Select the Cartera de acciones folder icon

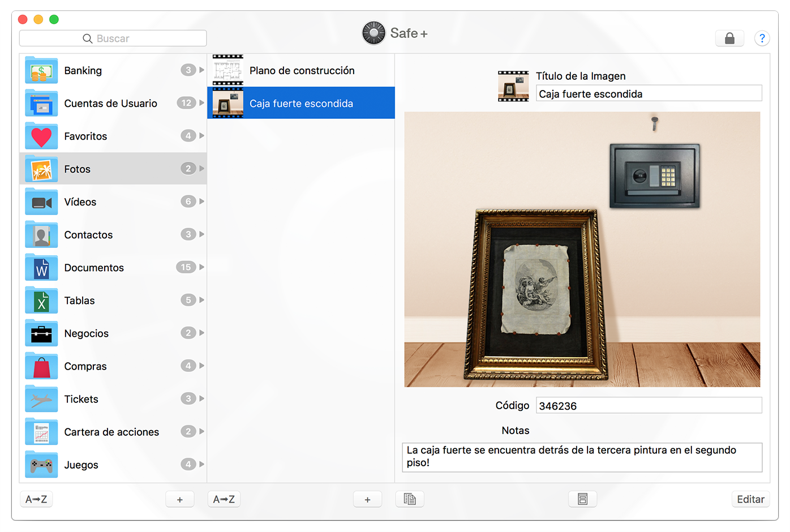coord(41,431)
